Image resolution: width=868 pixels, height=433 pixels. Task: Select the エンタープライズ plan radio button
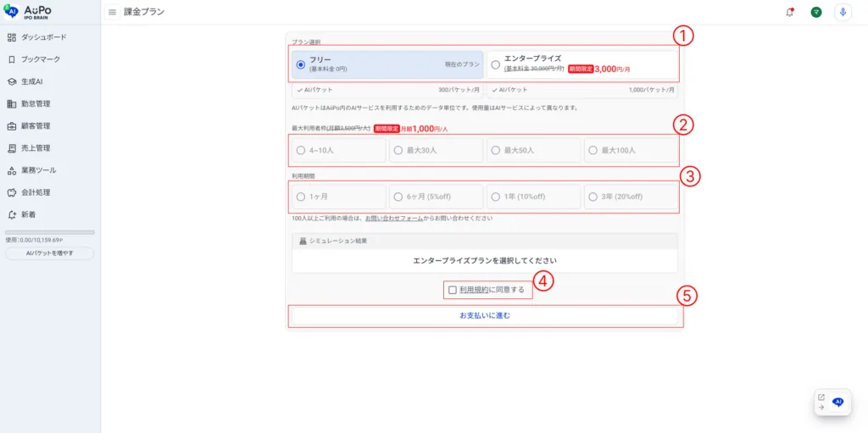tap(495, 64)
